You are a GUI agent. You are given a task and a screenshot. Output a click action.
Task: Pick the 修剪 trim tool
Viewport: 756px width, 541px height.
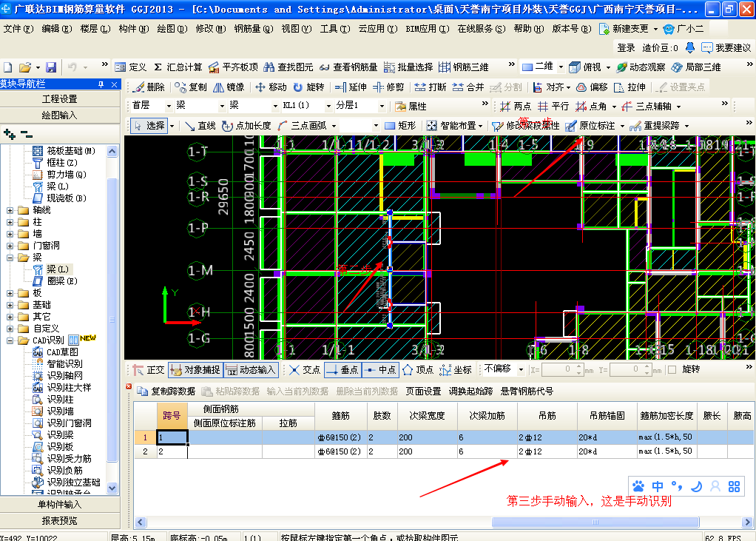point(388,87)
